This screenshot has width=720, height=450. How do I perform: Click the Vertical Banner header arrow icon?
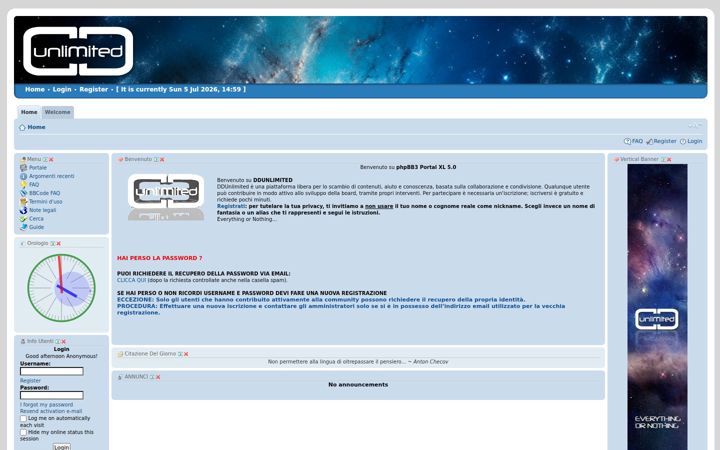point(616,160)
